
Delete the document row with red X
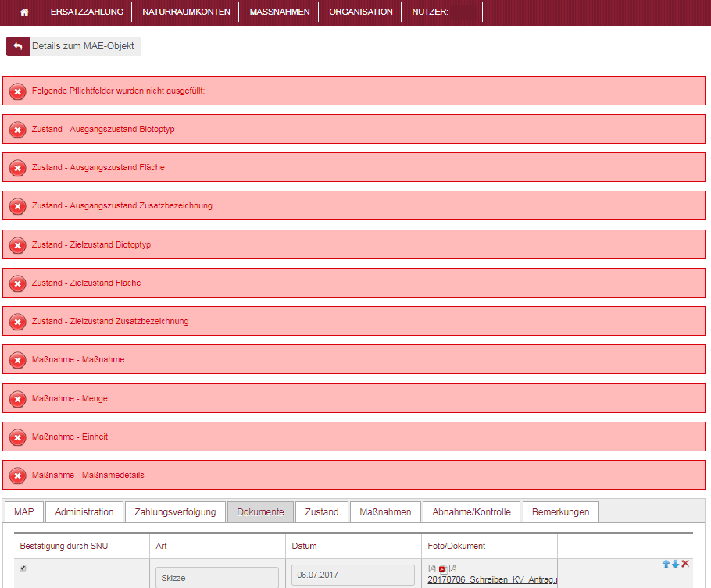click(x=686, y=564)
